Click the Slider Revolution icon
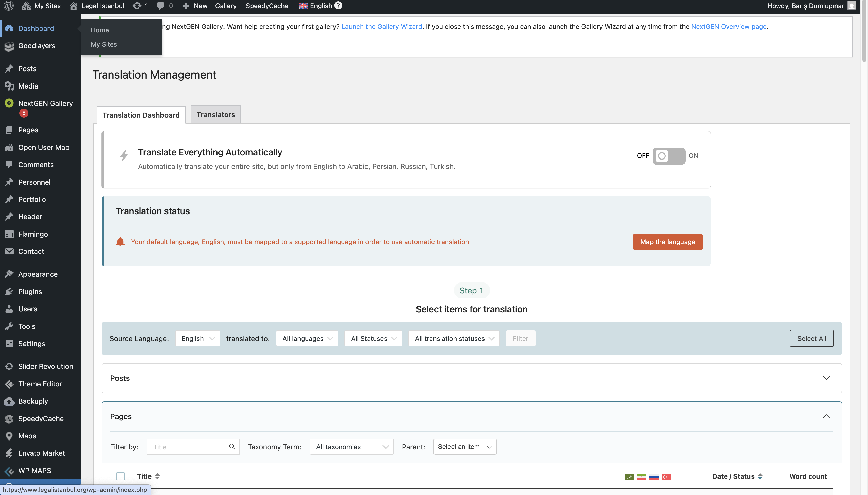 point(9,366)
